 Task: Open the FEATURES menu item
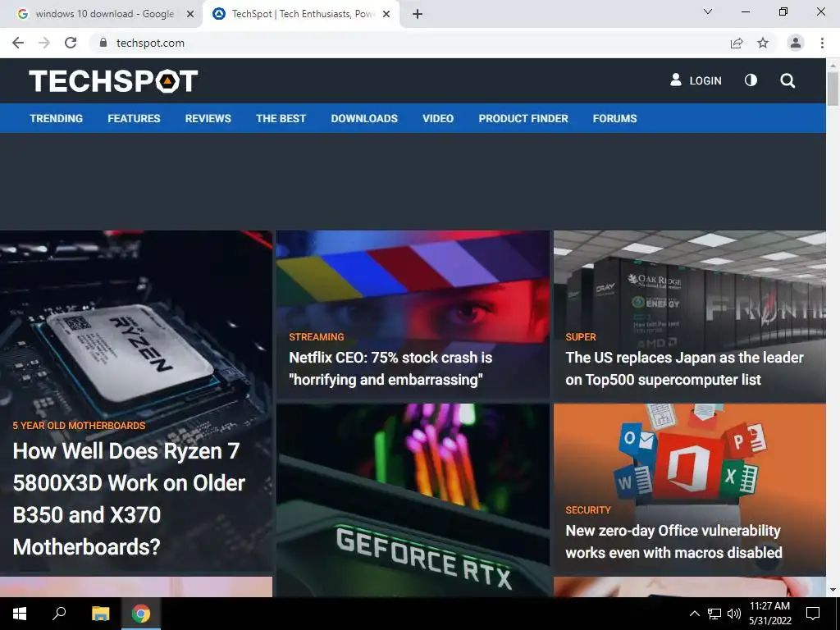pos(134,118)
